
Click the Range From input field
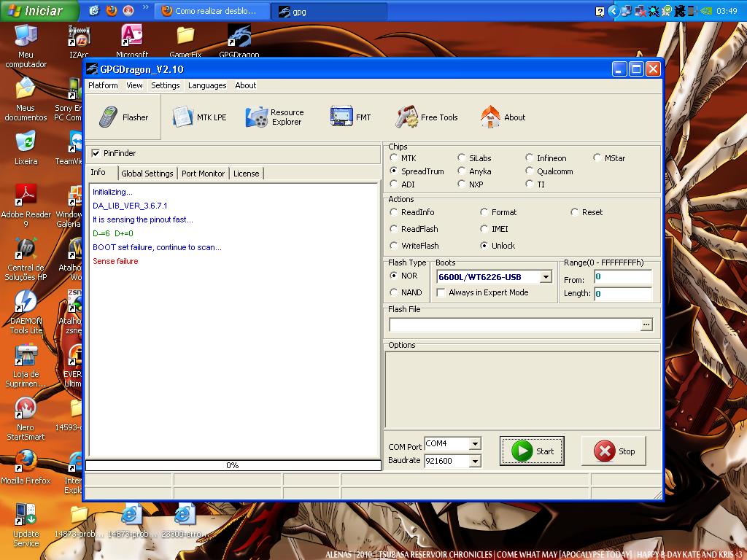623,276
